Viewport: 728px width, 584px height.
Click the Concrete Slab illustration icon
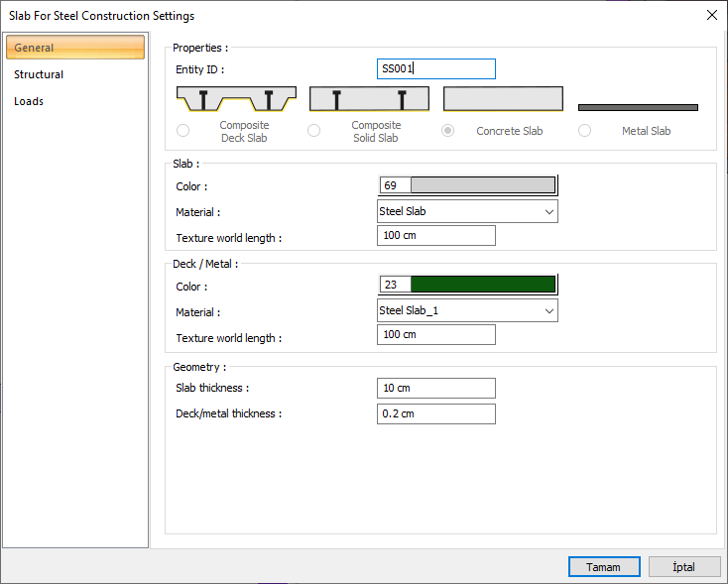click(503, 99)
